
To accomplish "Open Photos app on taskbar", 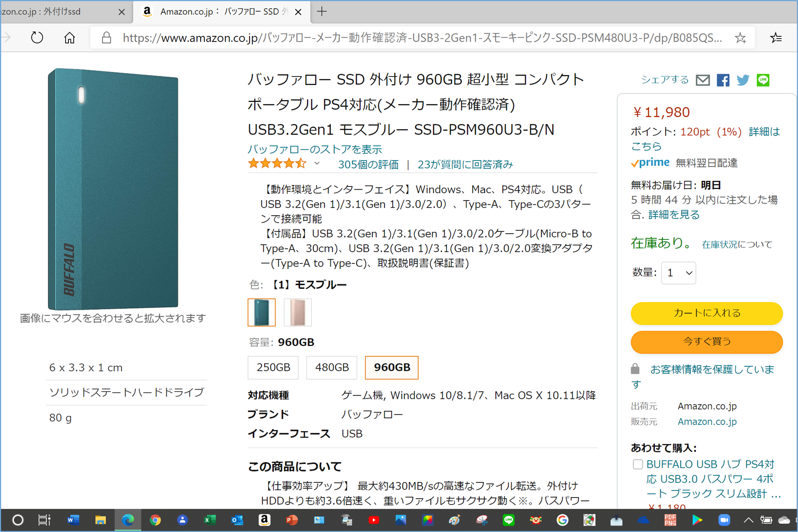I will click(401, 520).
